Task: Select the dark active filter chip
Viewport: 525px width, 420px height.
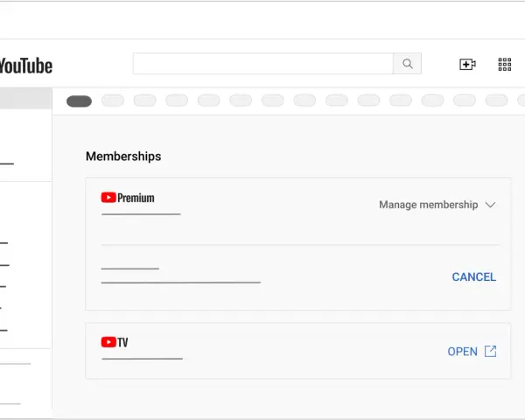Action: pos(79,101)
